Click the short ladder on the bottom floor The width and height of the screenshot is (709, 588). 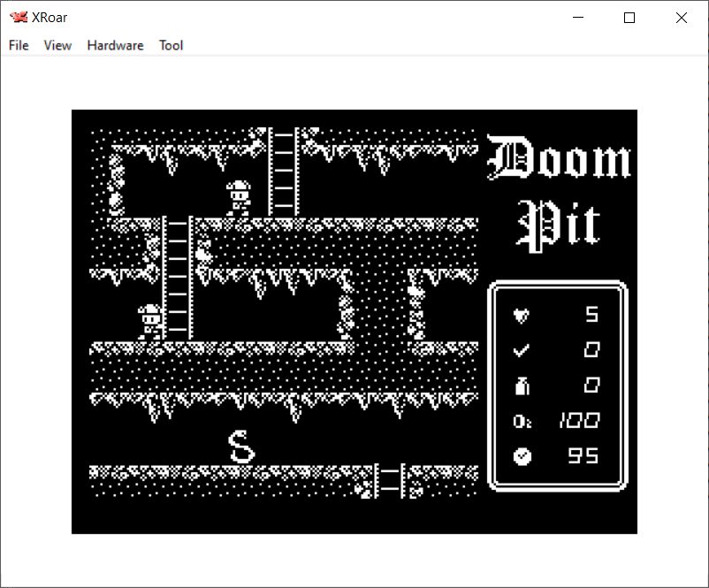coord(388,480)
